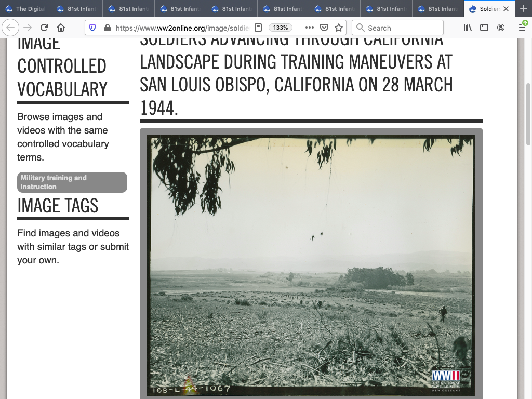532x399 pixels.
Task: Save page to Pocket icon
Action: point(324,28)
